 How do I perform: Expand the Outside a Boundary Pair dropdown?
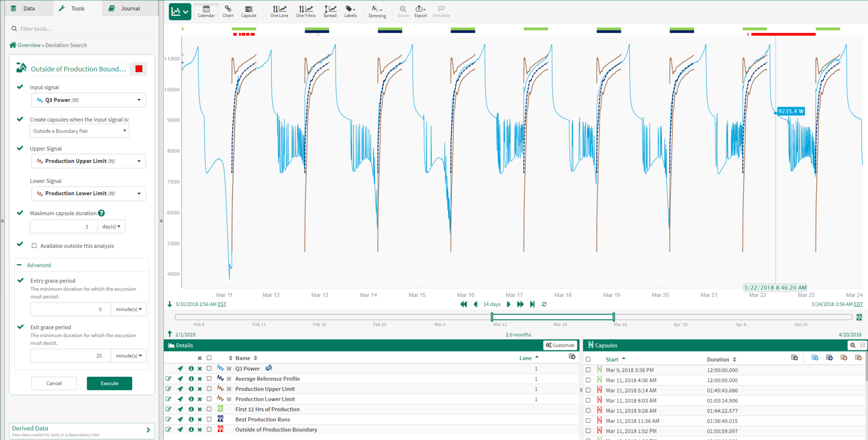pyautogui.click(x=79, y=131)
